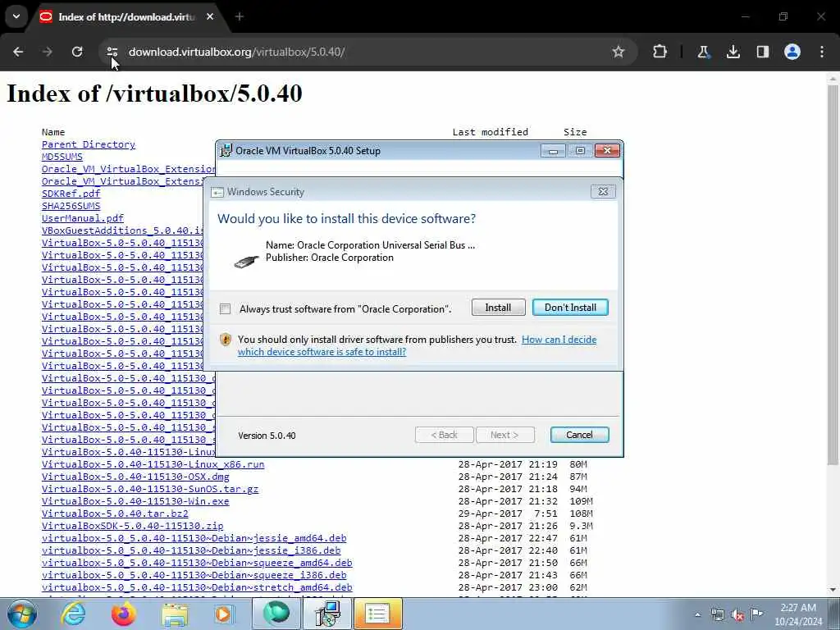Open the MD5SUMS file link

coord(62,157)
